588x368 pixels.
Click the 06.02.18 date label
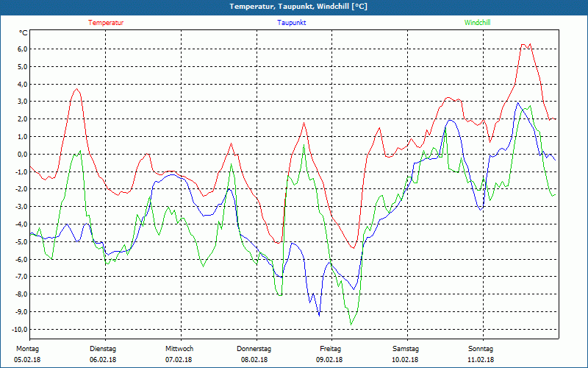[x=103, y=360]
